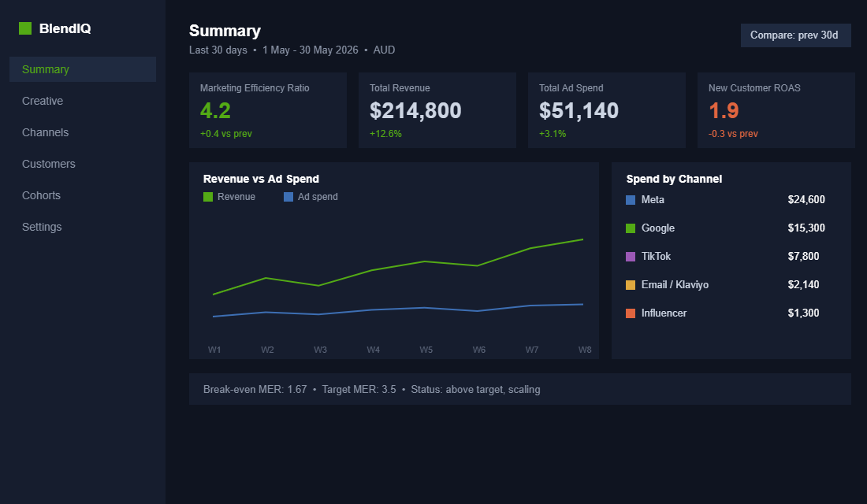This screenshot has height=504, width=867.
Task: Click the Google channel green swatch
Action: coord(631,228)
